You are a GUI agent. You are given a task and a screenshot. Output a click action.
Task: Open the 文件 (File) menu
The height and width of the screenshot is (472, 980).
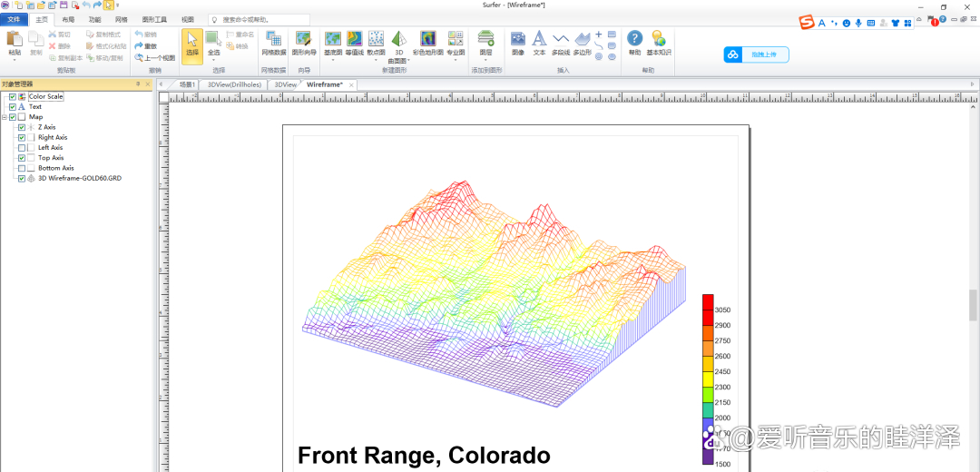[x=15, y=19]
